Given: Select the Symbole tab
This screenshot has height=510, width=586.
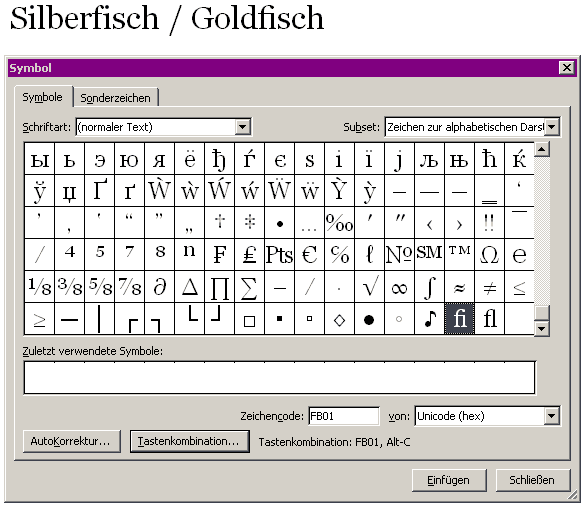Looking at the screenshot, I should (x=43, y=97).
